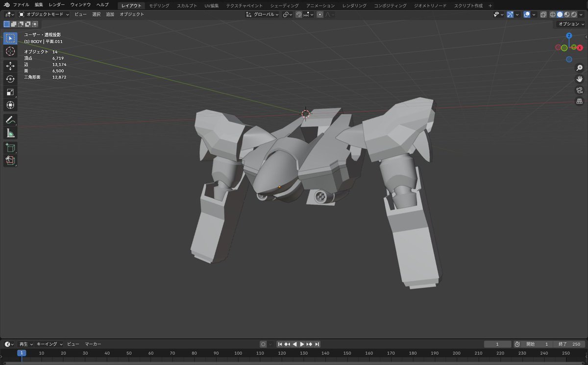588x365 pixels.
Task: Switch to solid viewport shading
Action: (560, 14)
